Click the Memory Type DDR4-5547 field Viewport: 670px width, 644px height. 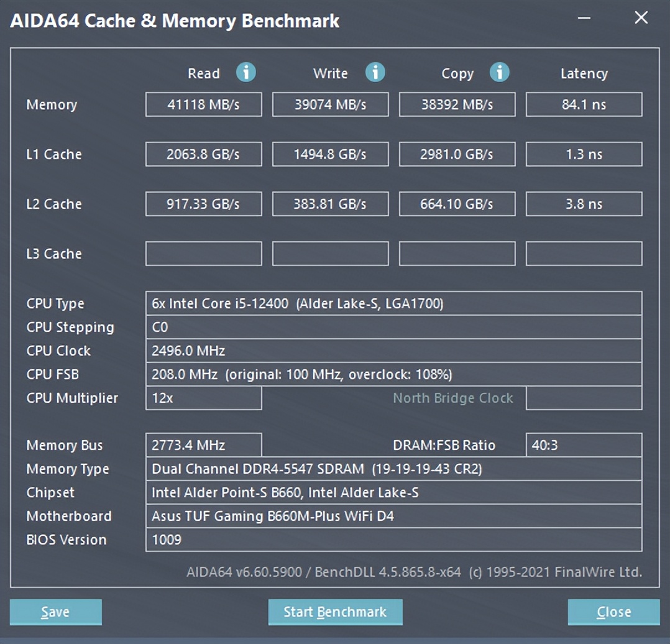tap(394, 469)
